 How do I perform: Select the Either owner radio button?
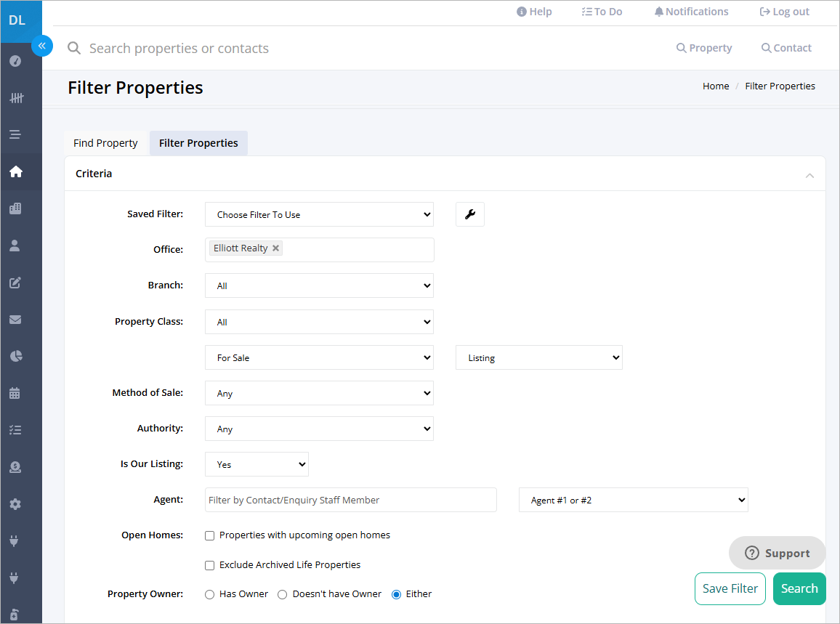click(x=397, y=594)
